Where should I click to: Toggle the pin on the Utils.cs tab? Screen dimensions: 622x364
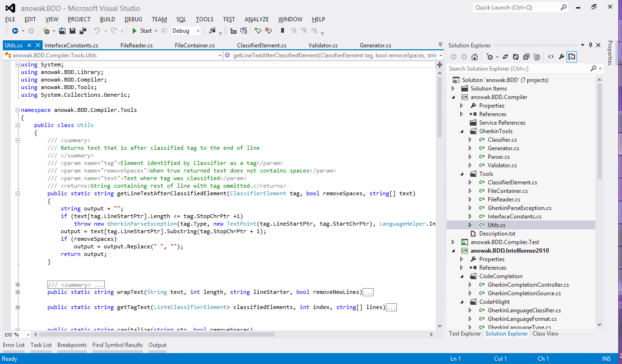tap(29, 45)
